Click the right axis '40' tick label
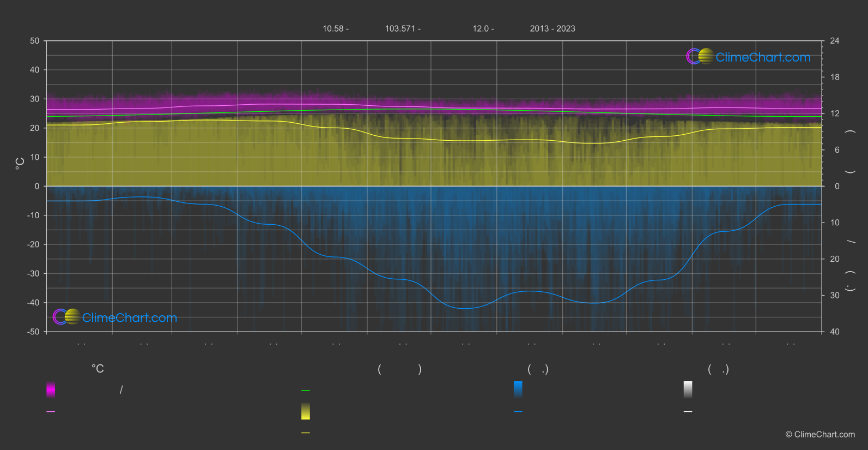This screenshot has height=450, width=868. [835, 332]
